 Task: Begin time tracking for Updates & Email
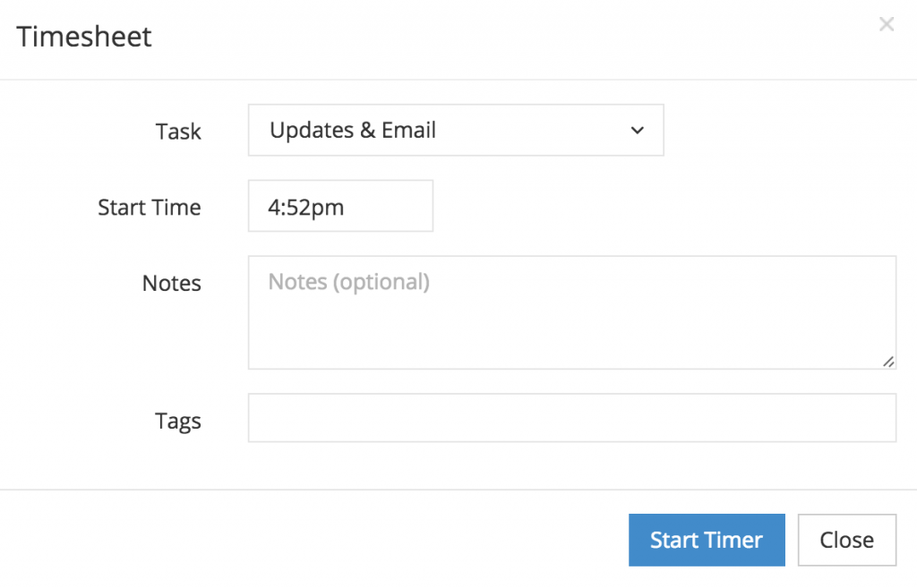707,540
